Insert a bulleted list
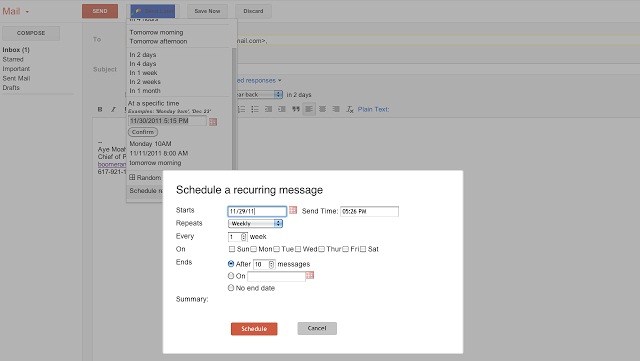The image size is (640, 361). (255, 109)
